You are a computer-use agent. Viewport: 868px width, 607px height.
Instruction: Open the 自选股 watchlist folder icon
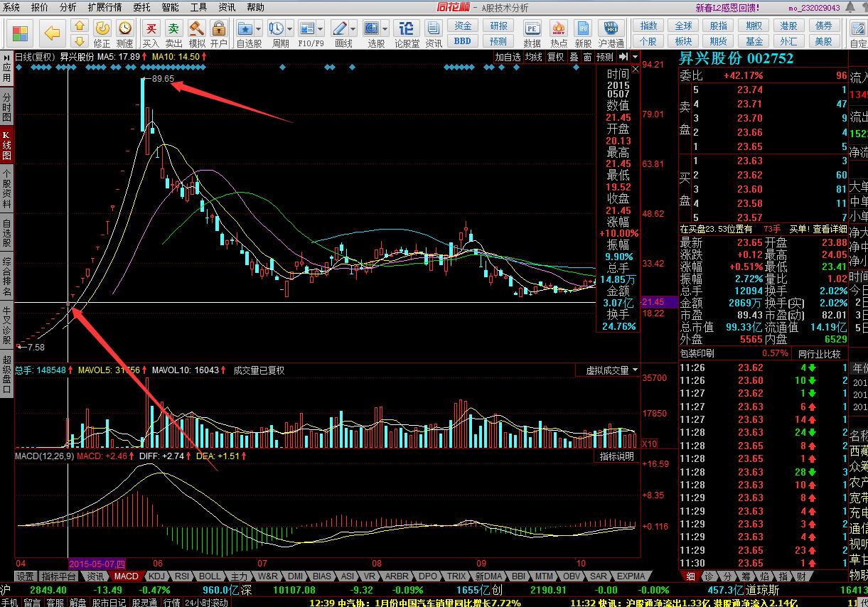pos(245,28)
